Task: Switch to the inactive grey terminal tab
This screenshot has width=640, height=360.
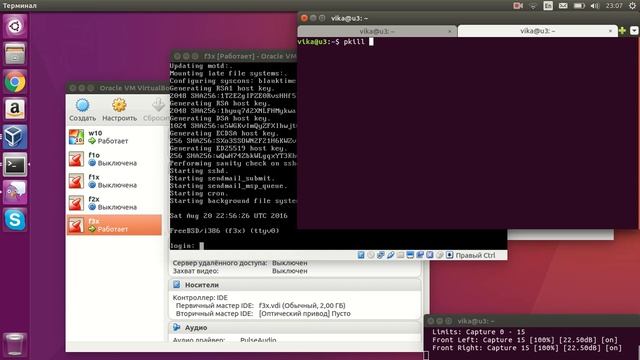Action: click(x=377, y=31)
